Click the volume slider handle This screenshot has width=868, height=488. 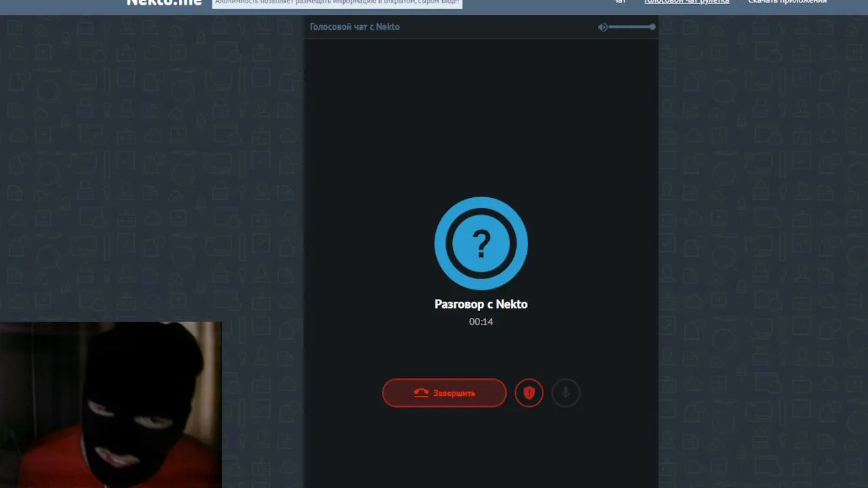[652, 27]
